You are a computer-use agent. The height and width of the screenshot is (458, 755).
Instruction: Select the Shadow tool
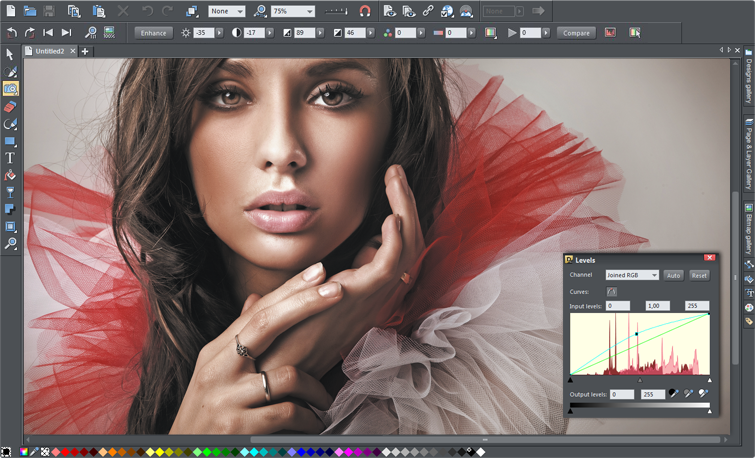pyautogui.click(x=10, y=209)
